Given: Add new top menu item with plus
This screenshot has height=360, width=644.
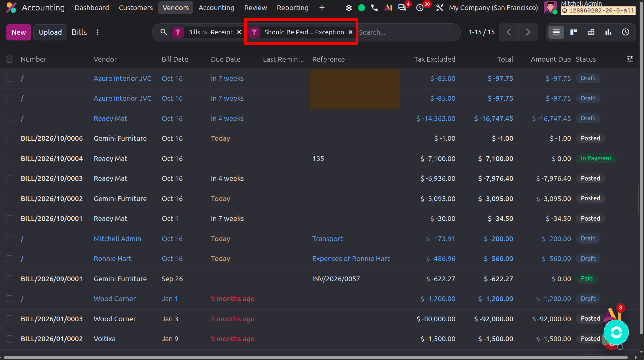Looking at the screenshot, I should click(x=322, y=8).
